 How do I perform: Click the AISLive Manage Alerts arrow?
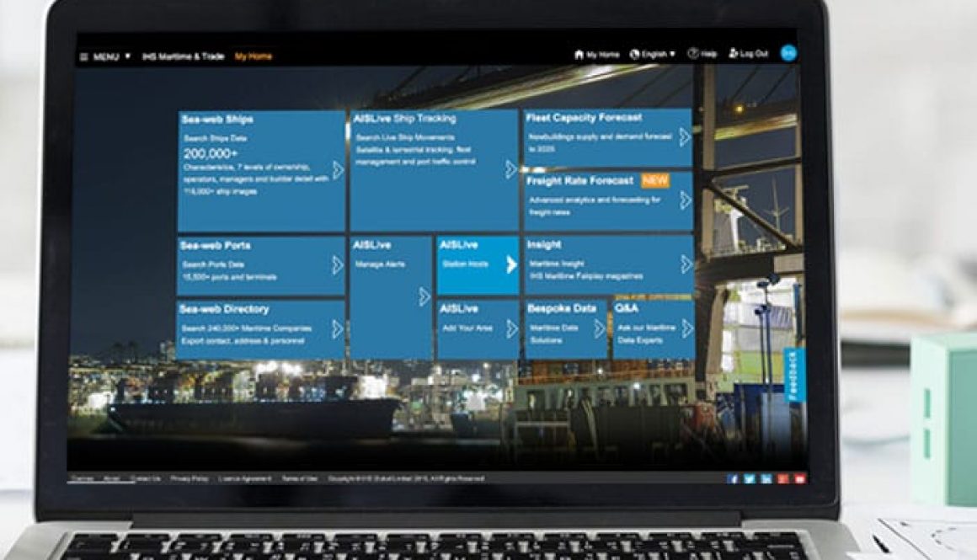424,296
